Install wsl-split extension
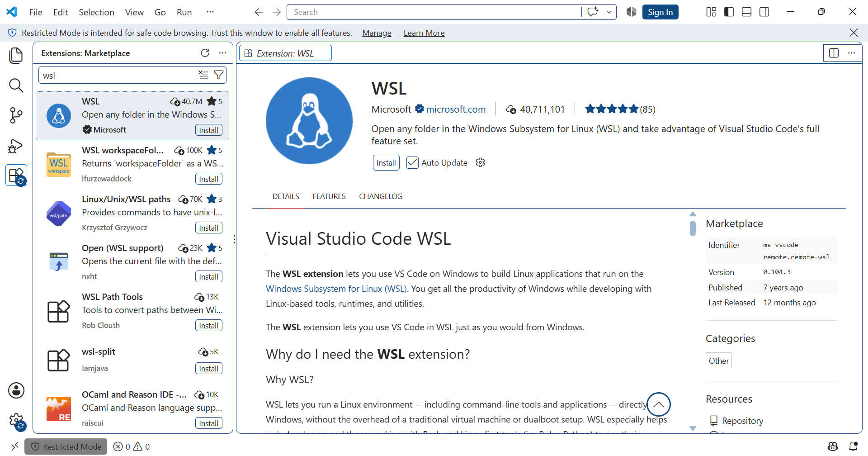Screen dimensions: 868x456 [x=209, y=369]
